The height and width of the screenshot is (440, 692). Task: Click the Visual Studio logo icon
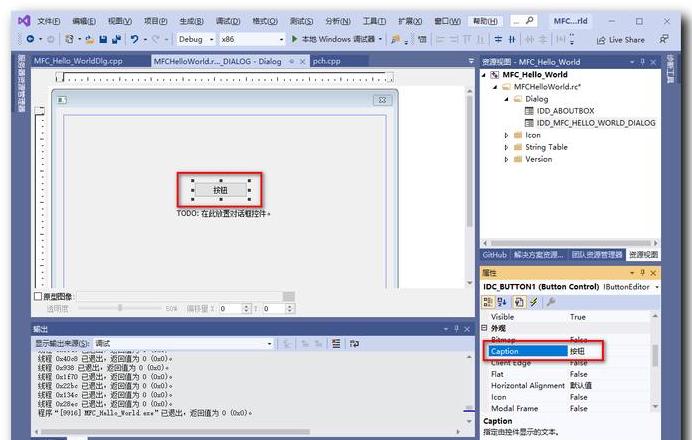[x=24, y=20]
